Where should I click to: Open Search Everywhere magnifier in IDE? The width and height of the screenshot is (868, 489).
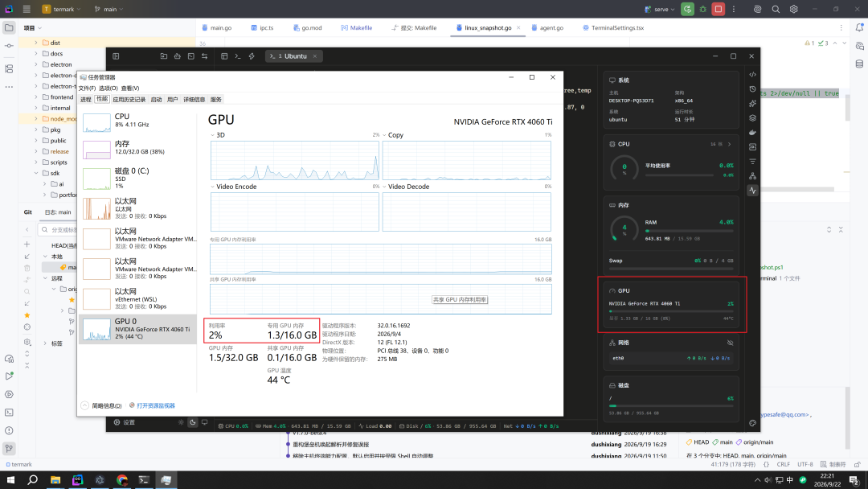[x=776, y=9]
